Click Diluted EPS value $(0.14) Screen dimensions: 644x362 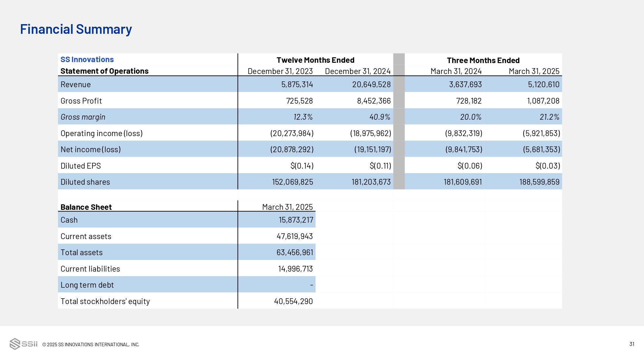pos(302,166)
